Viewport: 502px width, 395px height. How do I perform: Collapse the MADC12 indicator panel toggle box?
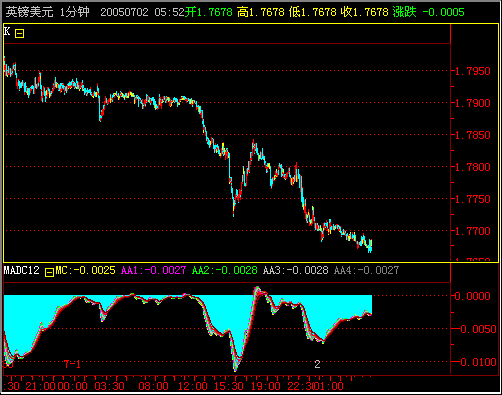click(49, 272)
